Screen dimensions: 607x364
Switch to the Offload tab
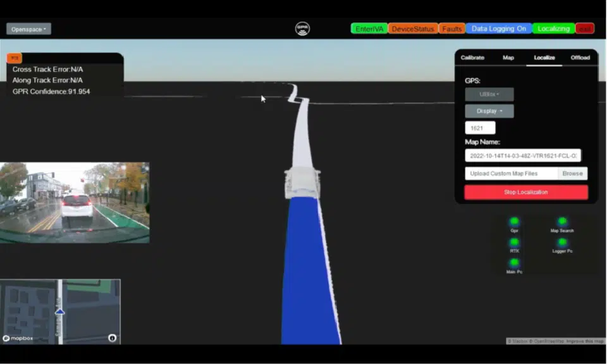pos(580,58)
